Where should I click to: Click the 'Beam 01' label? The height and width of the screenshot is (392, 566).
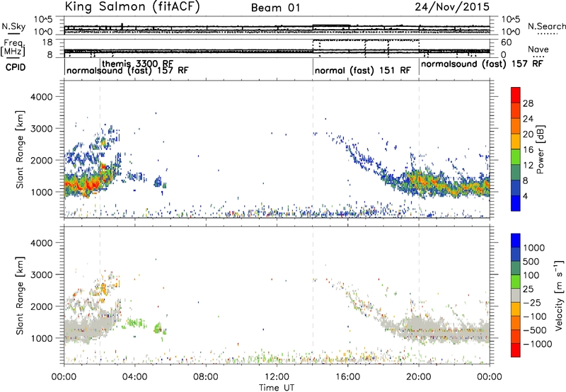275,8
